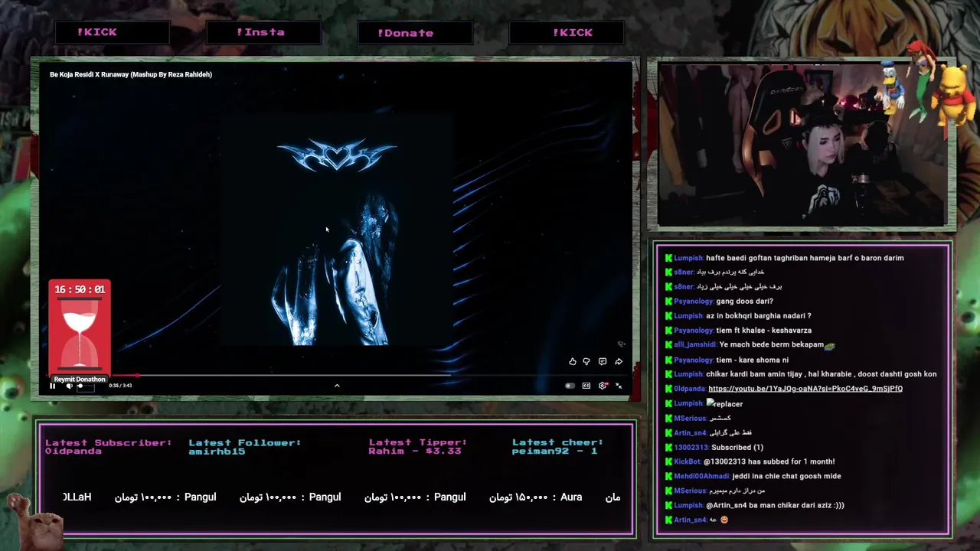Screen dimensions: 980x551
Task: Exit fullscreen in the video player
Action: 619,386
